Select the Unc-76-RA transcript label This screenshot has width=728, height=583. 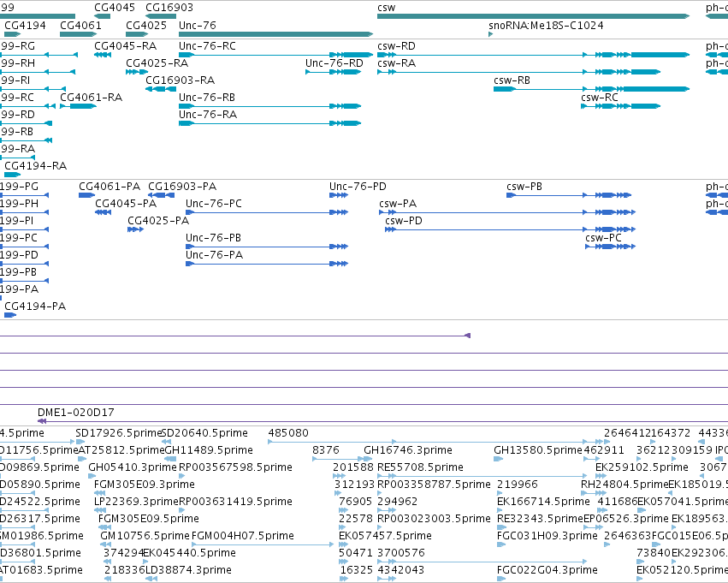point(208,115)
